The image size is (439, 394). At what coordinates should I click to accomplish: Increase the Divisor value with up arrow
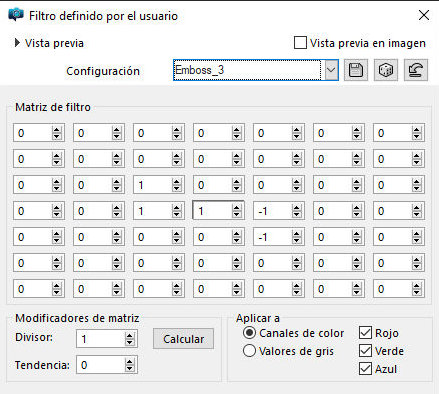click(x=130, y=336)
